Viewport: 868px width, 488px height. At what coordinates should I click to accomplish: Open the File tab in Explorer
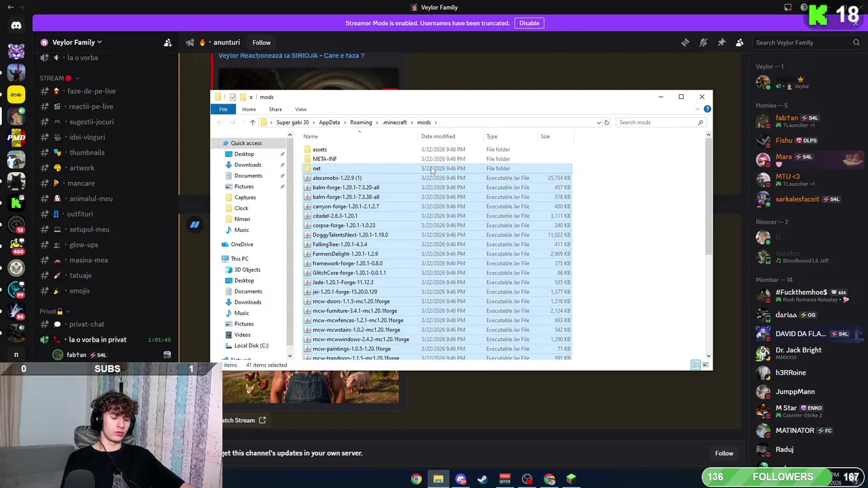[x=223, y=109]
